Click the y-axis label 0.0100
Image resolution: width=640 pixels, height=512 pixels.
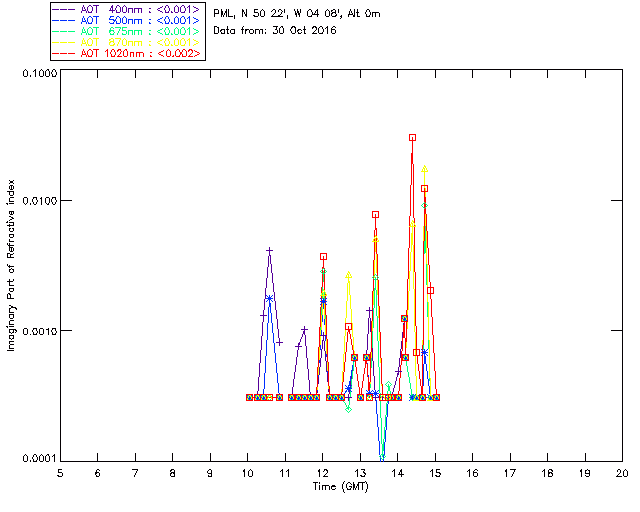pyautogui.click(x=40, y=201)
